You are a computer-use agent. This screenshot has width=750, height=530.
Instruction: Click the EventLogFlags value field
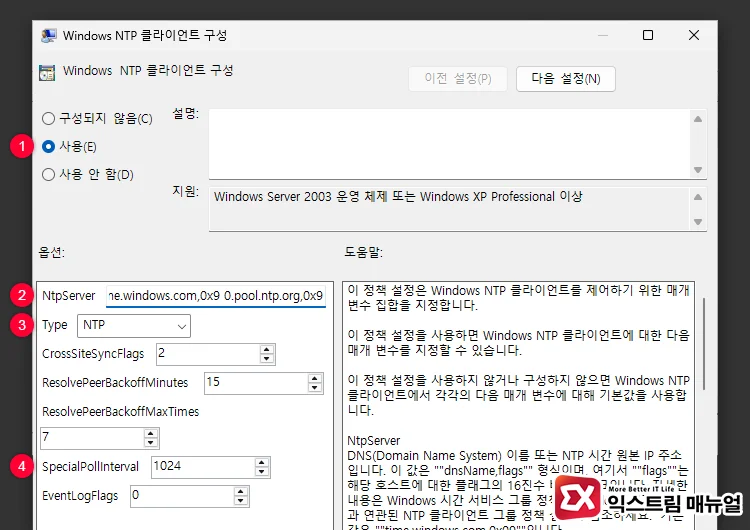click(x=182, y=497)
